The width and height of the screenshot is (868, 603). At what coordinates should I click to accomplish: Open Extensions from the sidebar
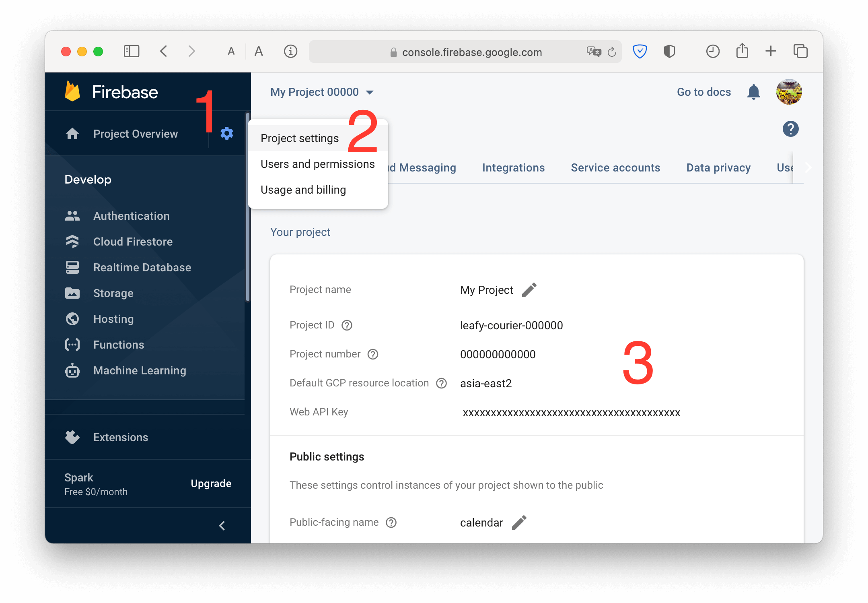pos(121,437)
